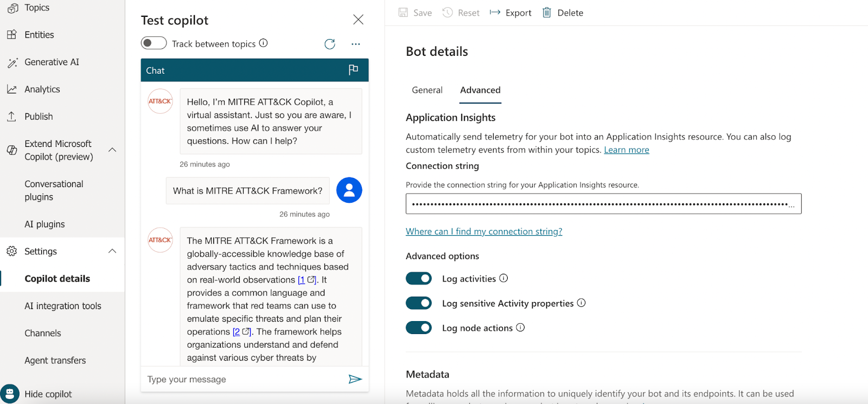The height and width of the screenshot is (404, 868).
Task: Restart conversation with refresh icon
Action: click(x=330, y=44)
